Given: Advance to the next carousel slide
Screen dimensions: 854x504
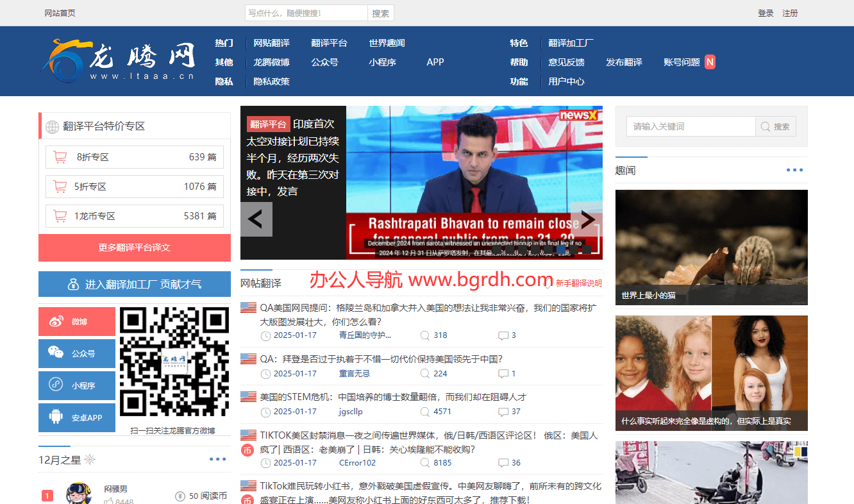Looking at the screenshot, I should click(x=586, y=219).
